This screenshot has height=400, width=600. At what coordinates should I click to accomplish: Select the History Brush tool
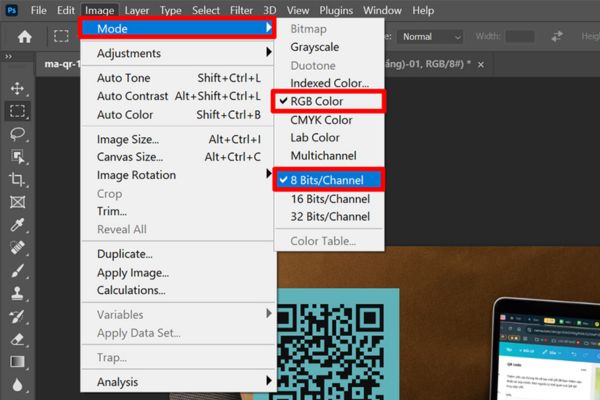pyautogui.click(x=17, y=316)
